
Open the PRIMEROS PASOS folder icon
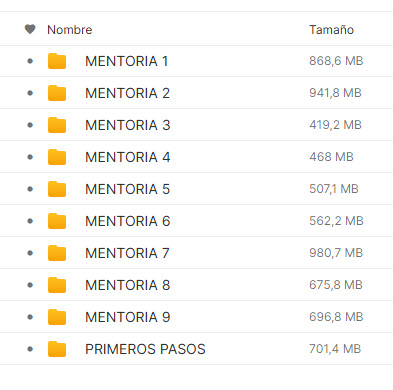57,349
